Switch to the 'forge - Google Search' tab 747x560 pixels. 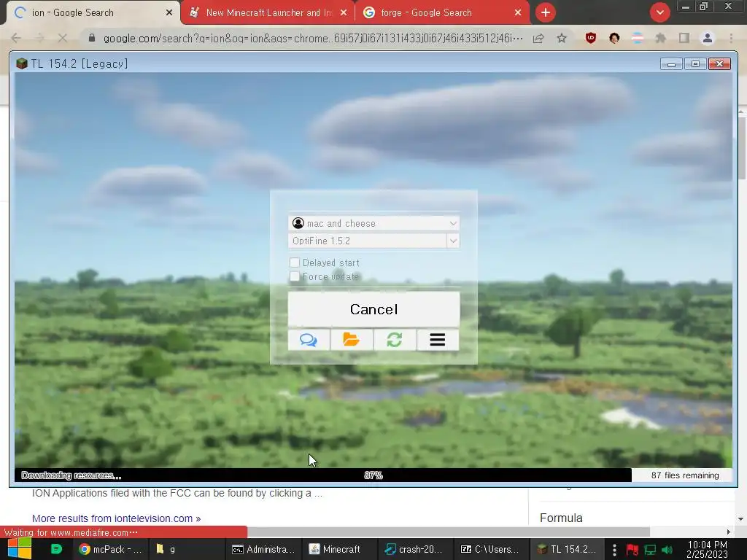coord(442,12)
